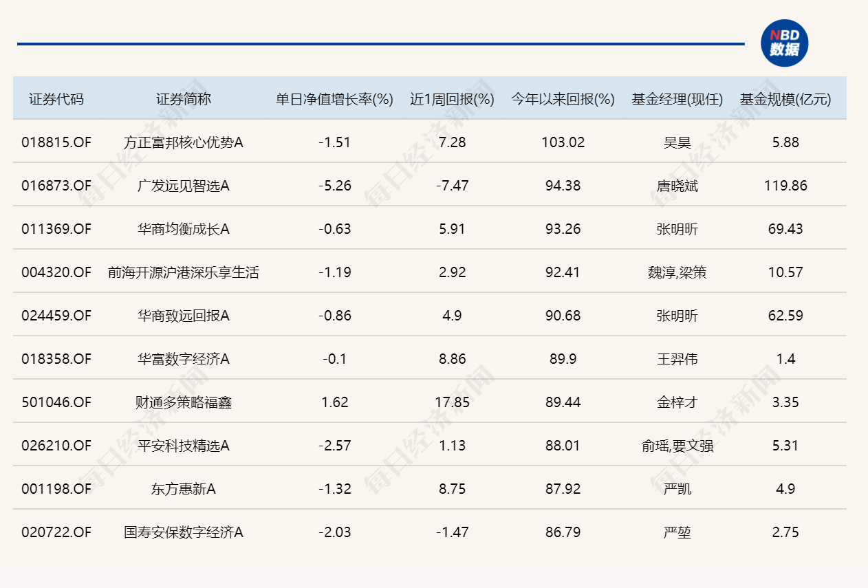Screen dimensions: 868x588
Task: Click manager name 严凯
Action: coord(677,489)
